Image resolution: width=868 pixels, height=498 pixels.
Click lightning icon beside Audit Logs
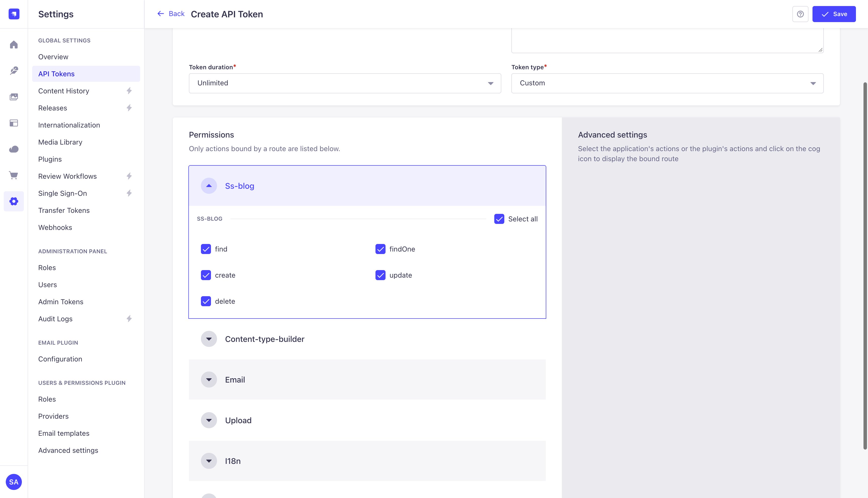[129, 319]
